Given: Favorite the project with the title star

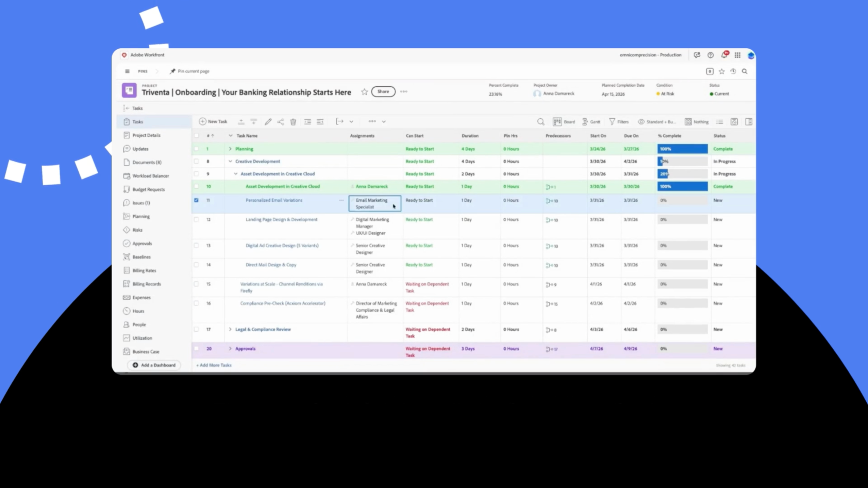Looking at the screenshot, I should coord(364,92).
